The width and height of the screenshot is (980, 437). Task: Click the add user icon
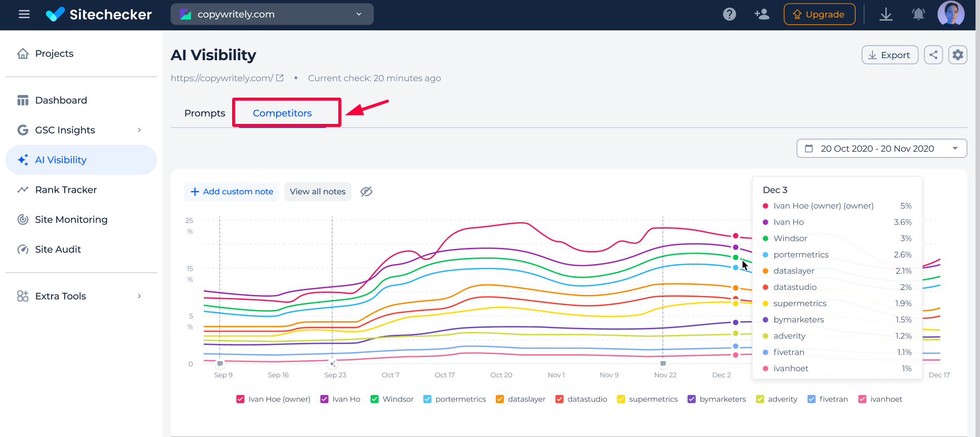(762, 14)
